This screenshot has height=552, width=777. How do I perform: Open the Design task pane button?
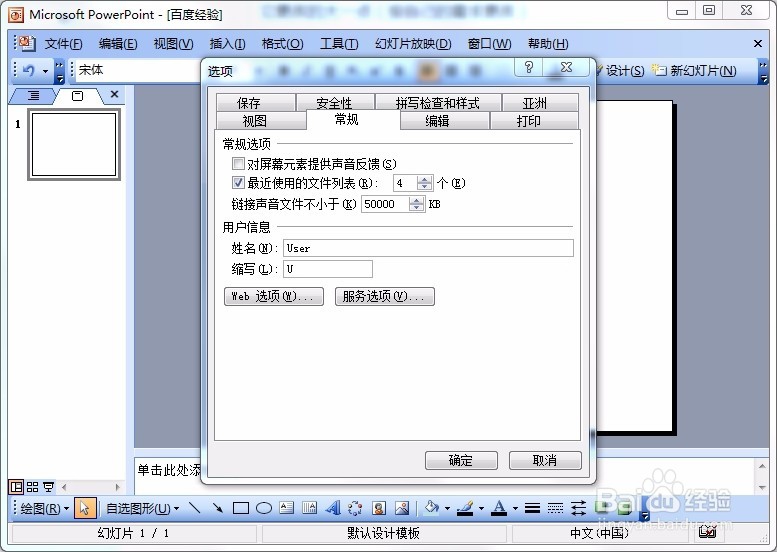point(620,71)
